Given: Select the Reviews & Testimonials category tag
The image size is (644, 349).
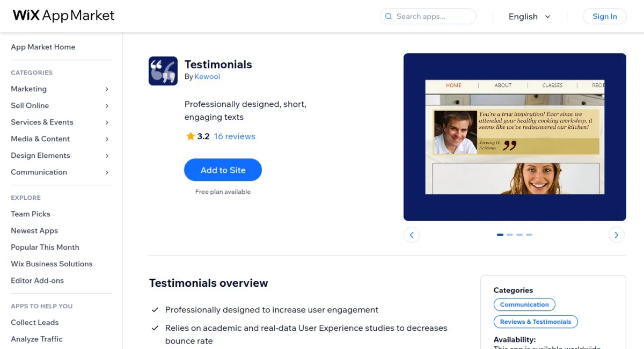Looking at the screenshot, I should click(x=535, y=322).
